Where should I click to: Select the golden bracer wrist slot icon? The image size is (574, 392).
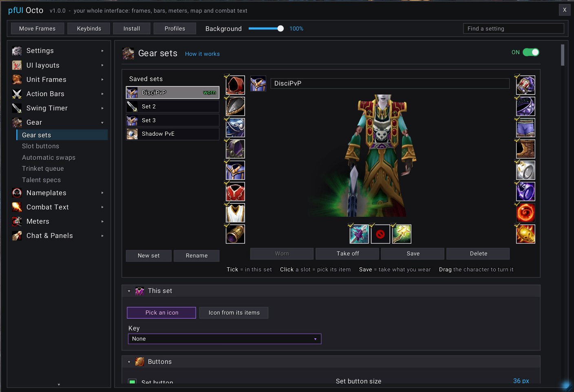pos(235,234)
